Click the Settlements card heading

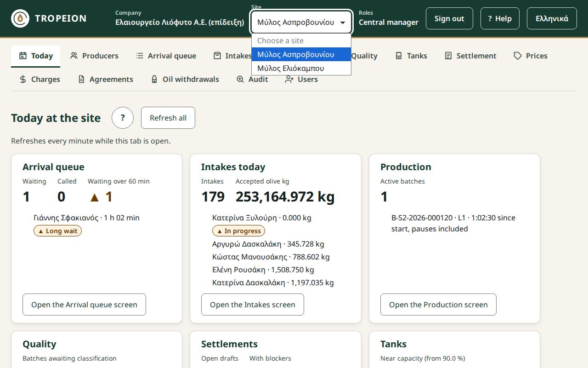pyautogui.click(x=229, y=344)
